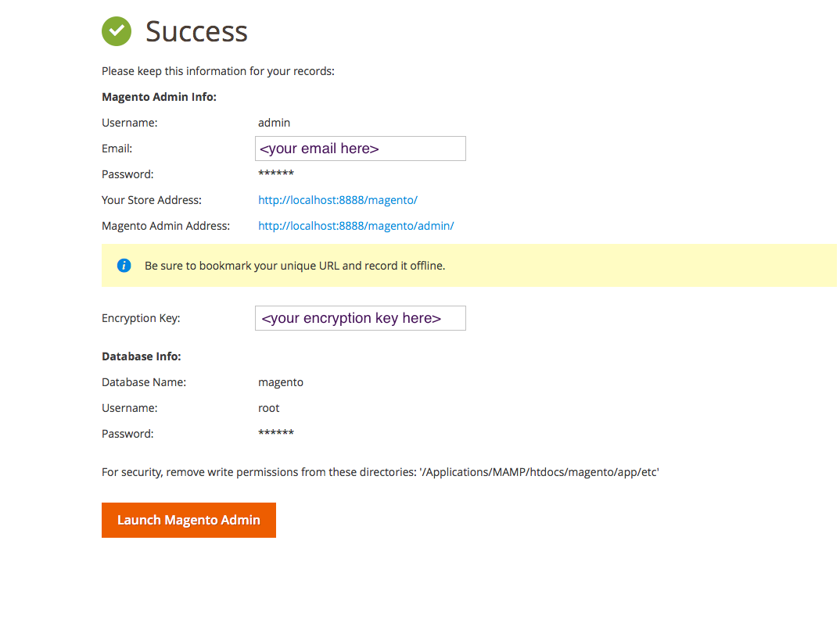Click the Database Info heading
Screen dimensions: 840x630
(142, 356)
